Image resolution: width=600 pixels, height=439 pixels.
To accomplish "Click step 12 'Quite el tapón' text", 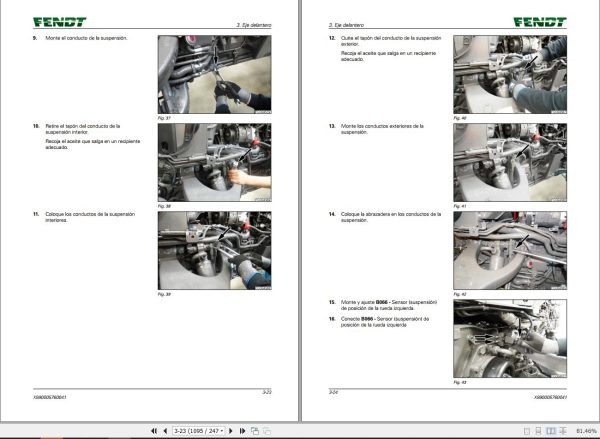I will (391, 41).
